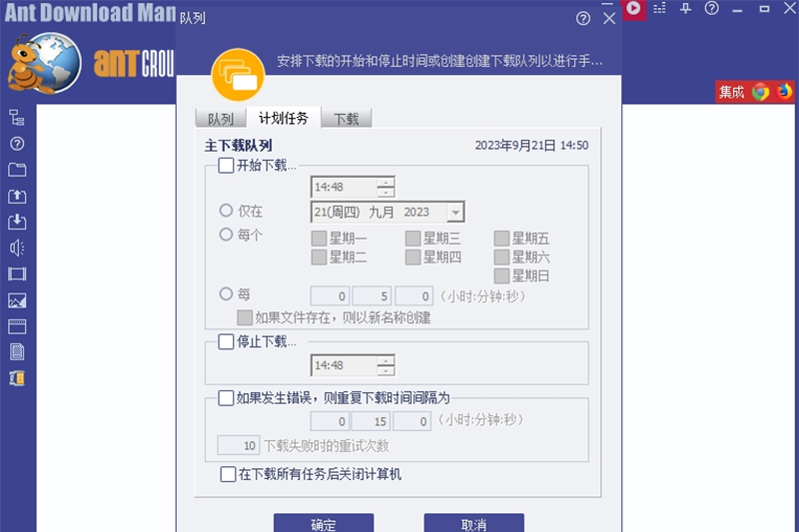Increase the stop download time spinner
This screenshot has height=532, width=799.
click(386, 361)
